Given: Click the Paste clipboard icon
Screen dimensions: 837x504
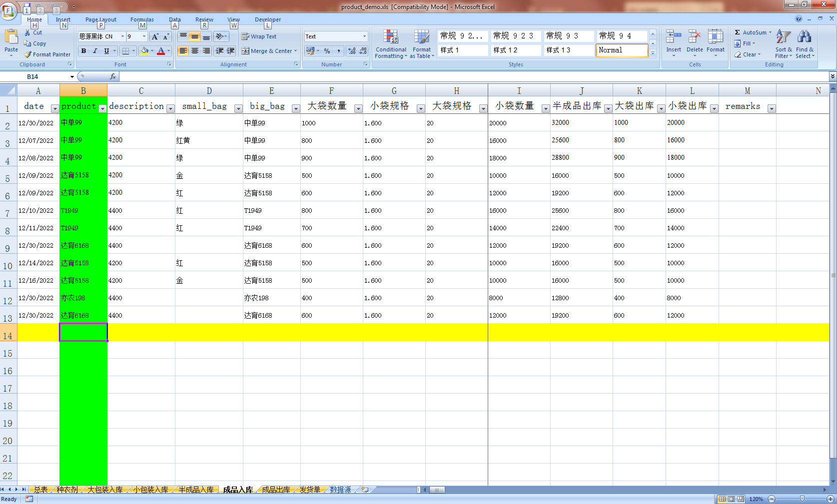Looking at the screenshot, I should click(11, 37).
